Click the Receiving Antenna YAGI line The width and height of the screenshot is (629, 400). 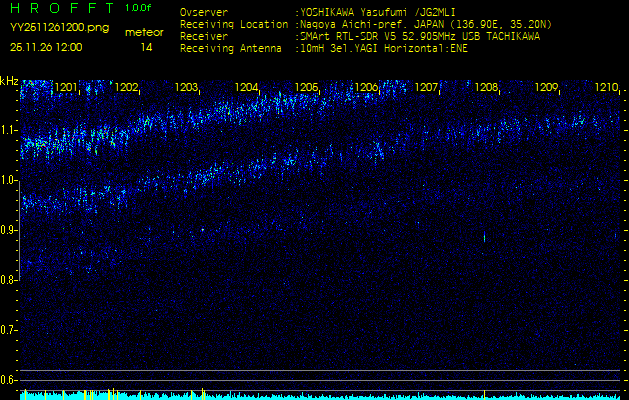[x=323, y=47]
